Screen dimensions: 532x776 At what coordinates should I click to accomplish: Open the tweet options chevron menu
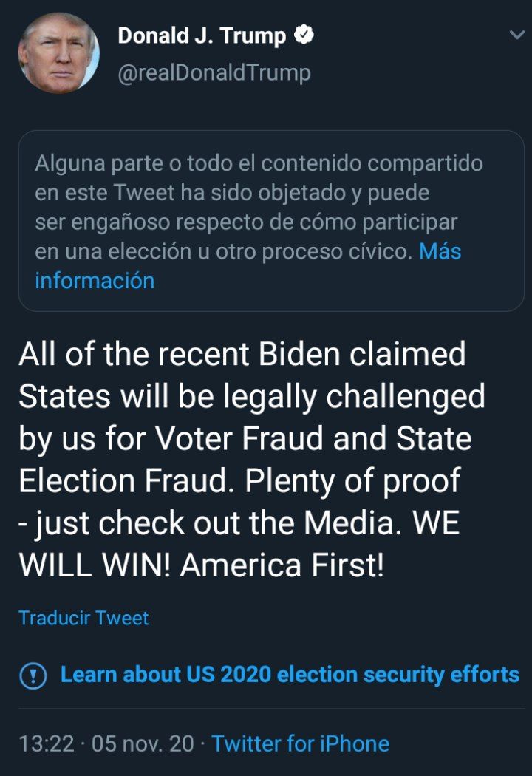(x=516, y=35)
